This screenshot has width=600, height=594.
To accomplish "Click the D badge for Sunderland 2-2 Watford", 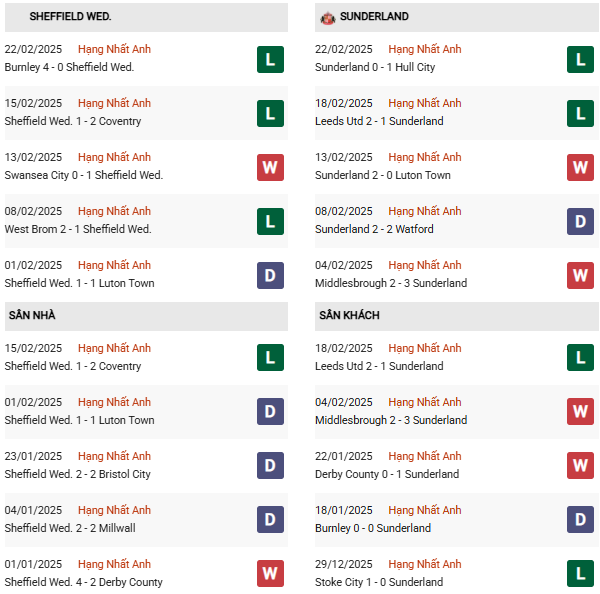I will [x=580, y=221].
